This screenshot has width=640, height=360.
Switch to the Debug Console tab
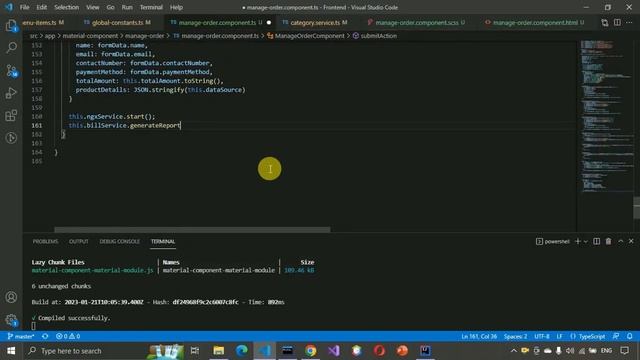tap(120, 241)
